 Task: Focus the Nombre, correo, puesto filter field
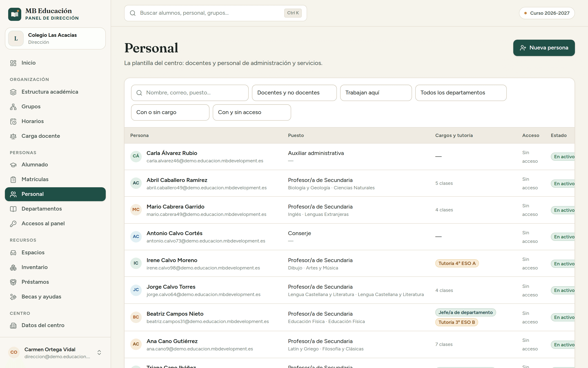(x=190, y=93)
